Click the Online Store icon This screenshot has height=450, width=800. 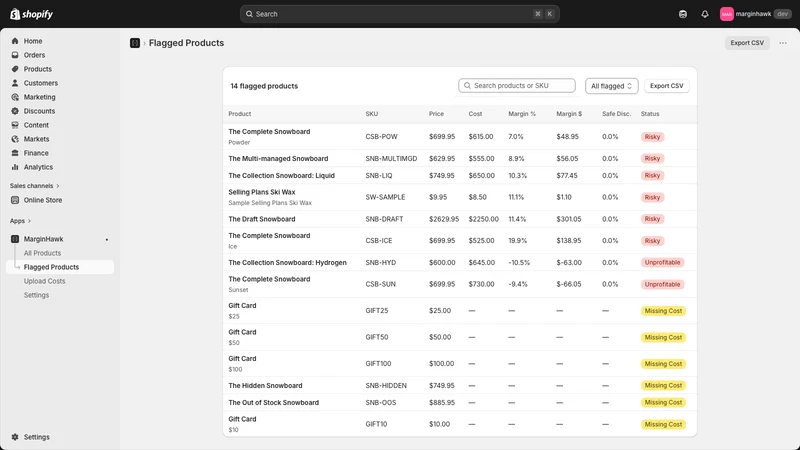tap(15, 200)
